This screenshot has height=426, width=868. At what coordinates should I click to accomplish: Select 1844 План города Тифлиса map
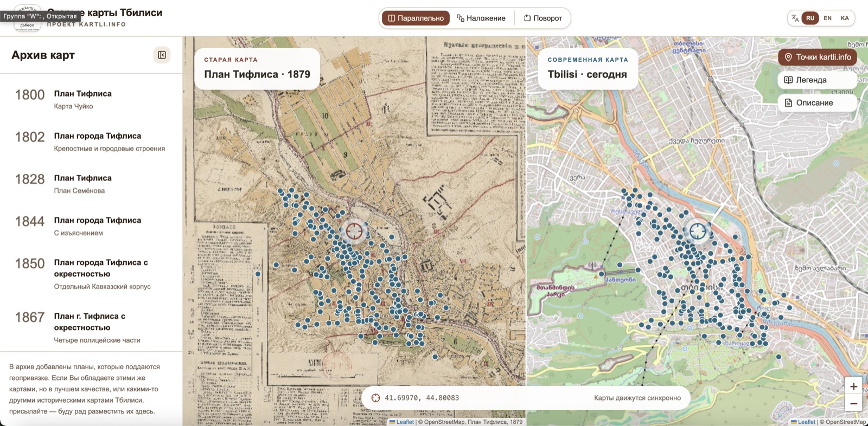(91, 226)
